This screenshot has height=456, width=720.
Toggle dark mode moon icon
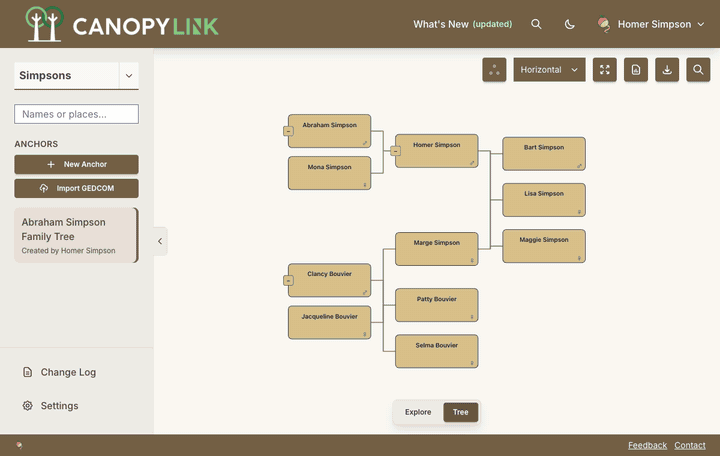569,24
